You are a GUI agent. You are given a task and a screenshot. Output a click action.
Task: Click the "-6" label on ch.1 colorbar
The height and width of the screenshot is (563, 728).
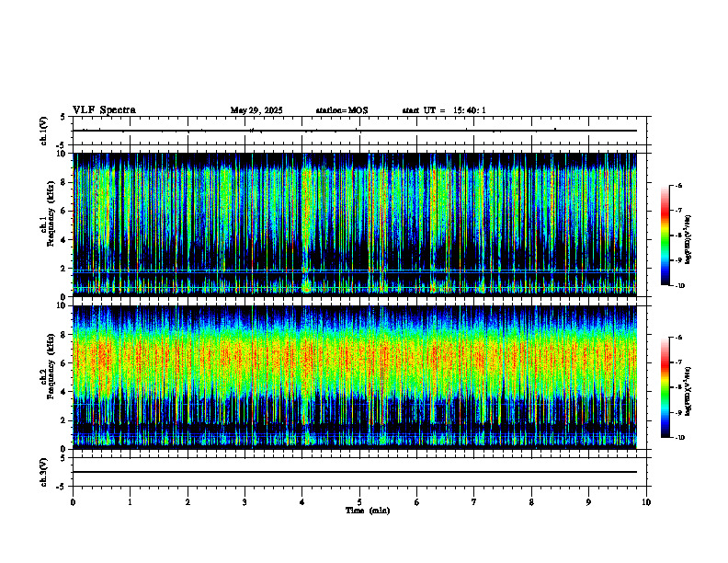[678, 185]
